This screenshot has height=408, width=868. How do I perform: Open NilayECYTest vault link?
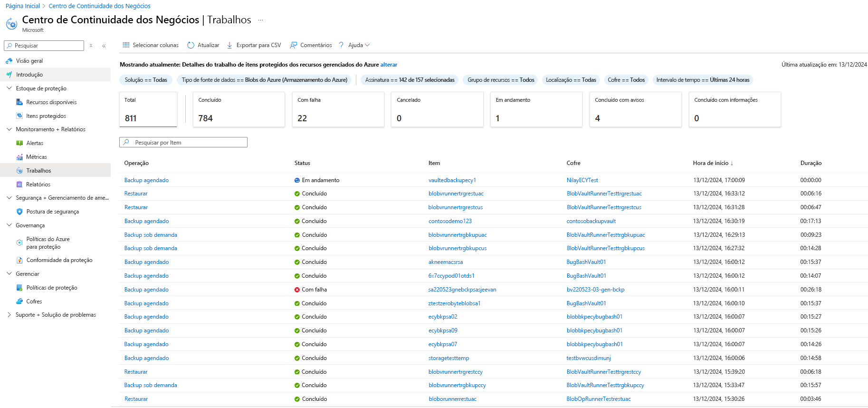point(582,180)
